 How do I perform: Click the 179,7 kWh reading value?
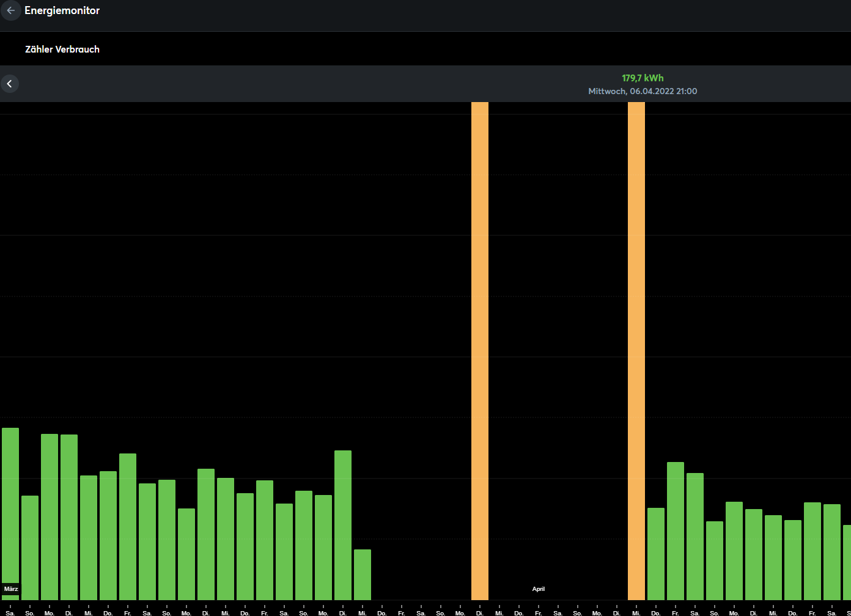(643, 78)
